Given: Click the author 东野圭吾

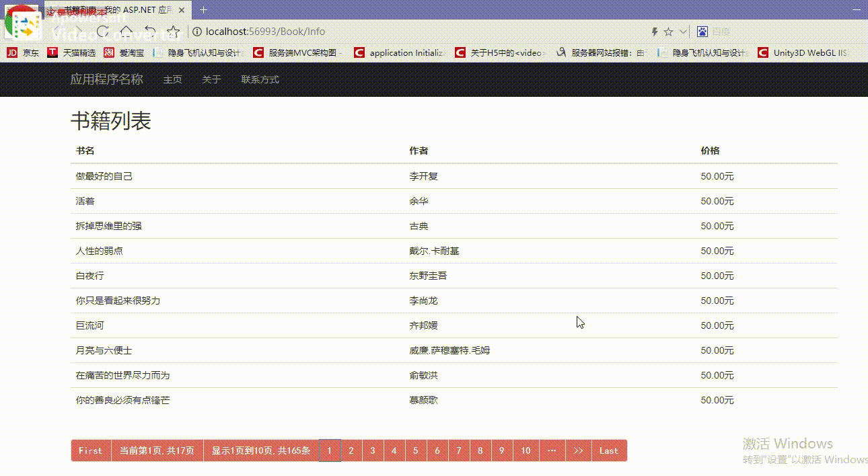Looking at the screenshot, I should [428, 276].
